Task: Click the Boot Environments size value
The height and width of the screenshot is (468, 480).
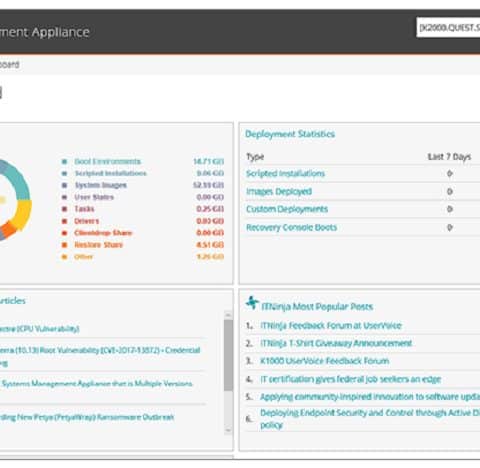Action: click(x=208, y=161)
